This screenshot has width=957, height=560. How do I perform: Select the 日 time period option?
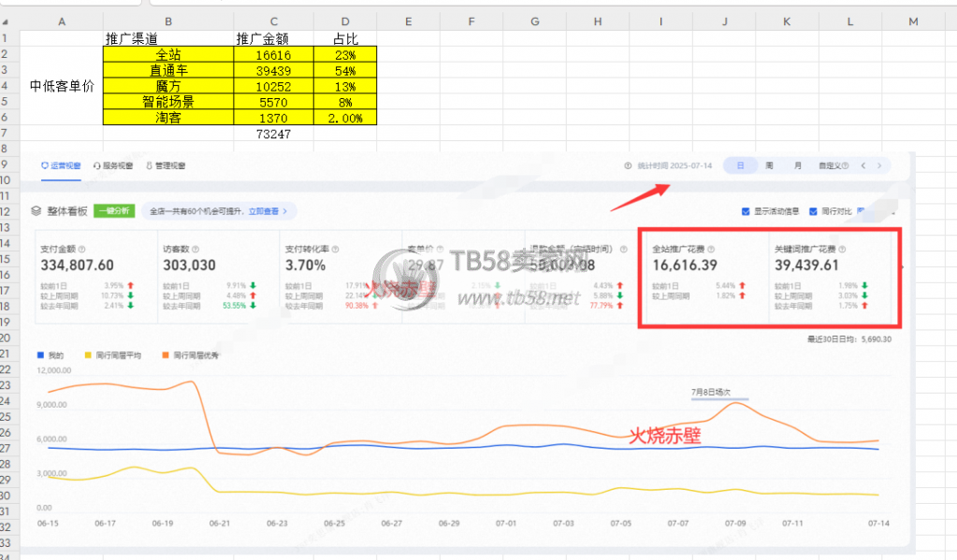click(x=740, y=165)
